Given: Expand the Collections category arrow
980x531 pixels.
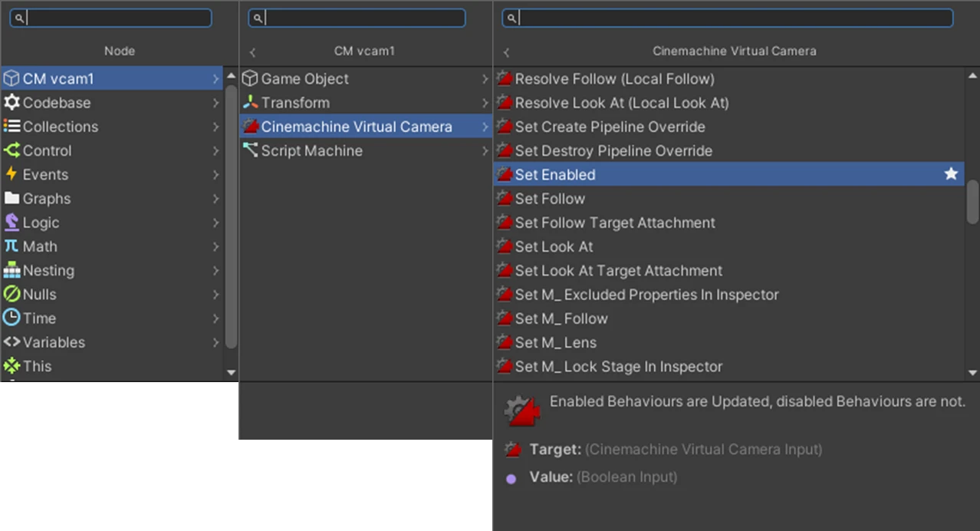Looking at the screenshot, I should click(215, 127).
